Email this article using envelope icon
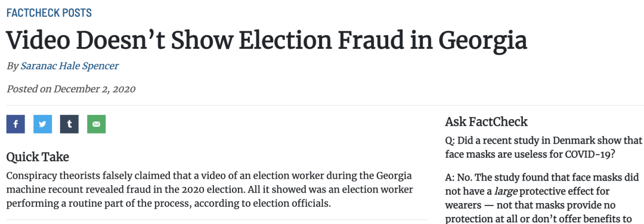Viewport: 644px width, 224px height. tap(97, 124)
